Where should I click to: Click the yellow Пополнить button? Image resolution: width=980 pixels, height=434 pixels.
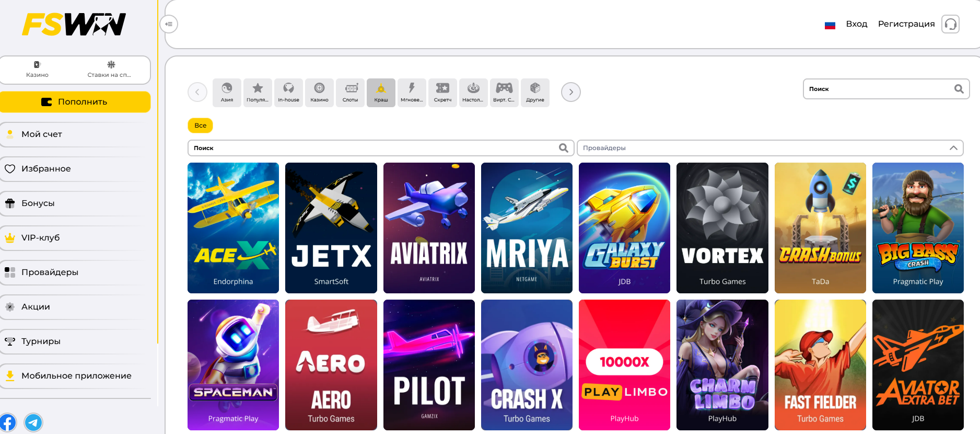(x=75, y=102)
